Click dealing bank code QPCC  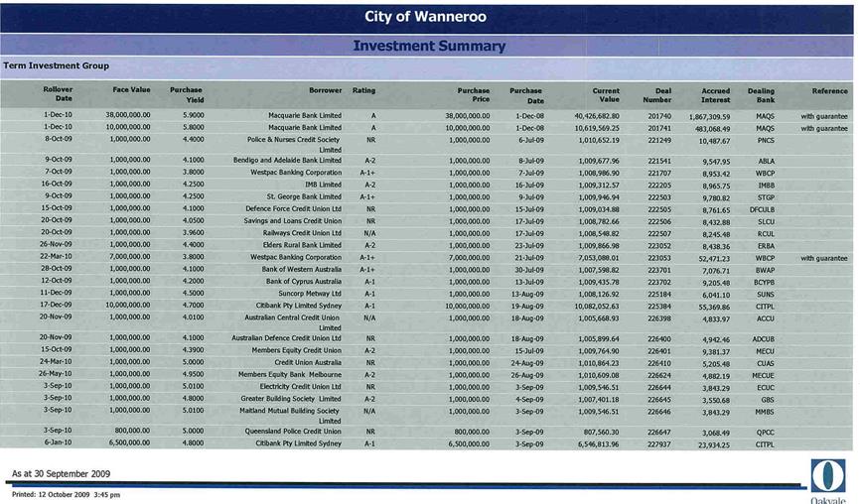[x=765, y=433]
